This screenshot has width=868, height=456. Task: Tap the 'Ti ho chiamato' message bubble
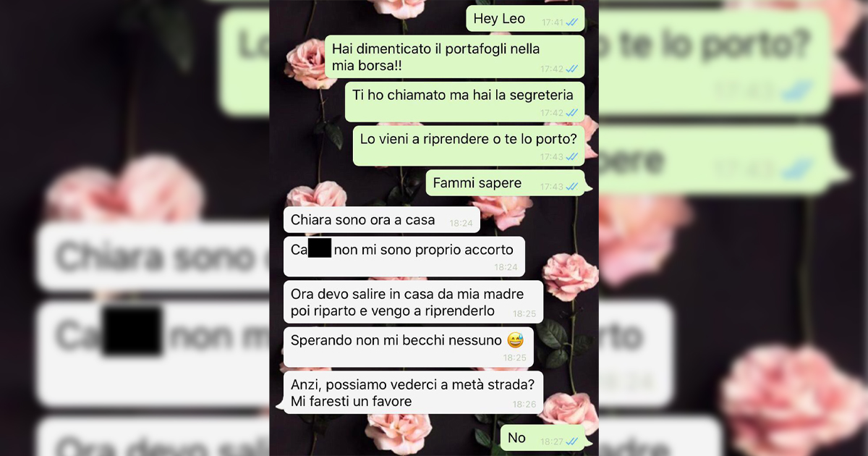point(464,101)
